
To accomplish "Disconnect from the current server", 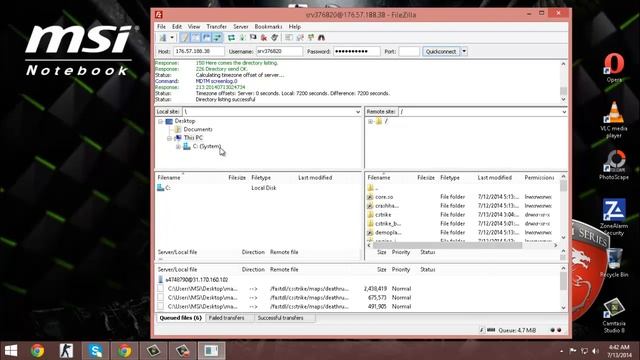I will click(x=264, y=38).
